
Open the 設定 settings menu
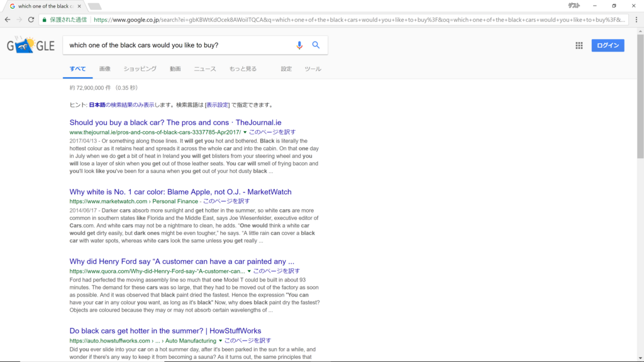click(x=286, y=69)
